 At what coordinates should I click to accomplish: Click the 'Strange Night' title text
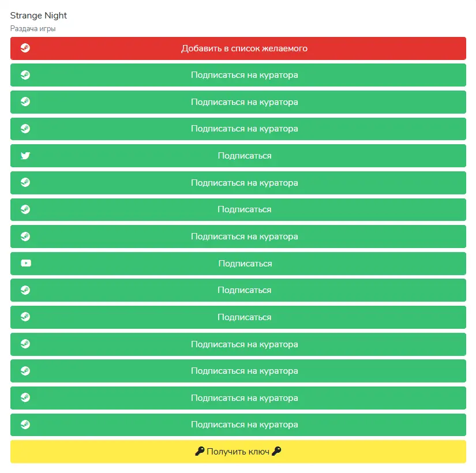pos(39,16)
